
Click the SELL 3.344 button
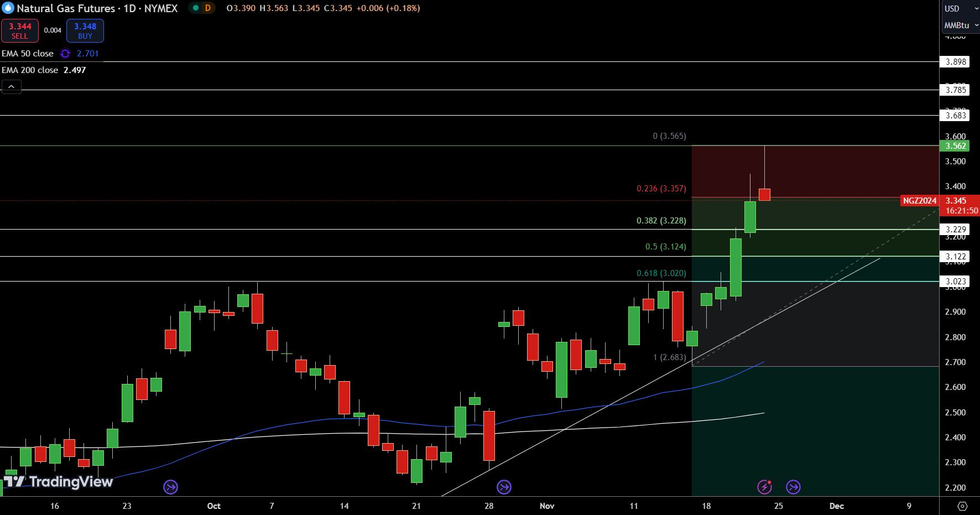click(x=20, y=31)
